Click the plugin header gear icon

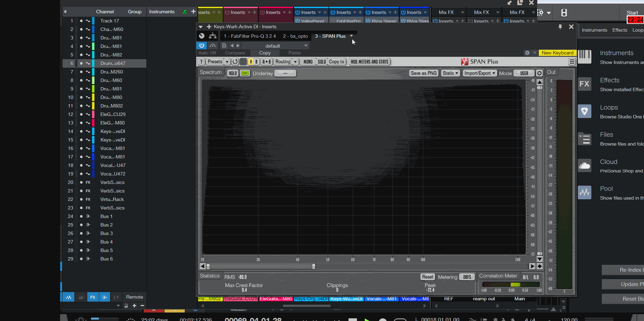click(527, 53)
